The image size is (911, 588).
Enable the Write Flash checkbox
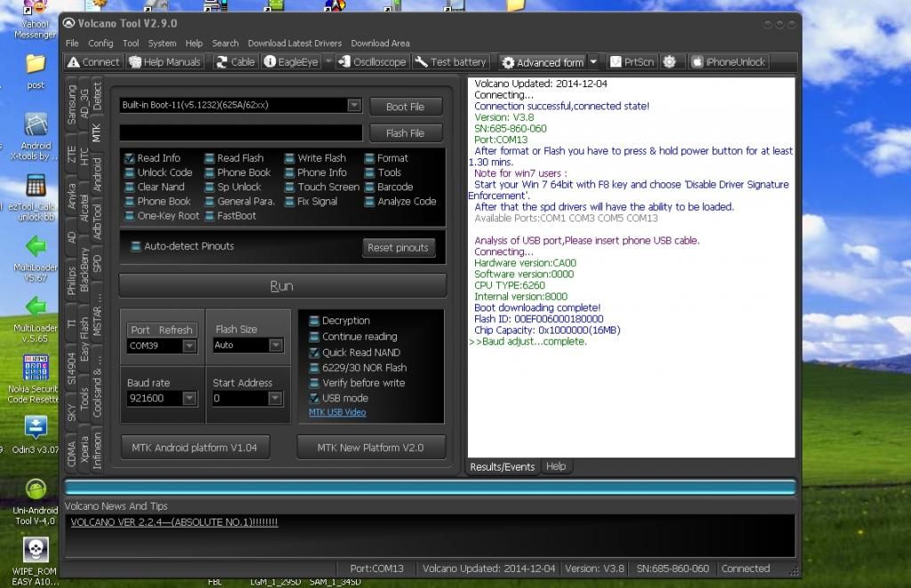[x=290, y=158]
